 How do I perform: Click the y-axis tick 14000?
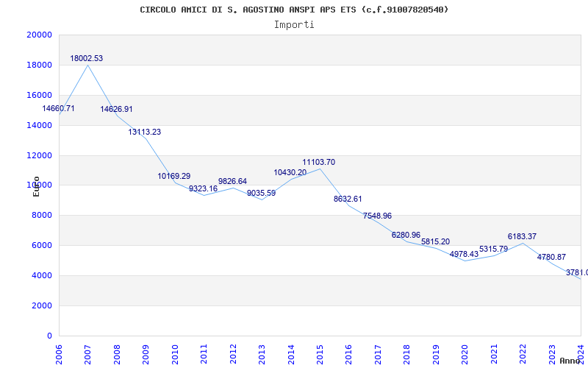pos(39,125)
